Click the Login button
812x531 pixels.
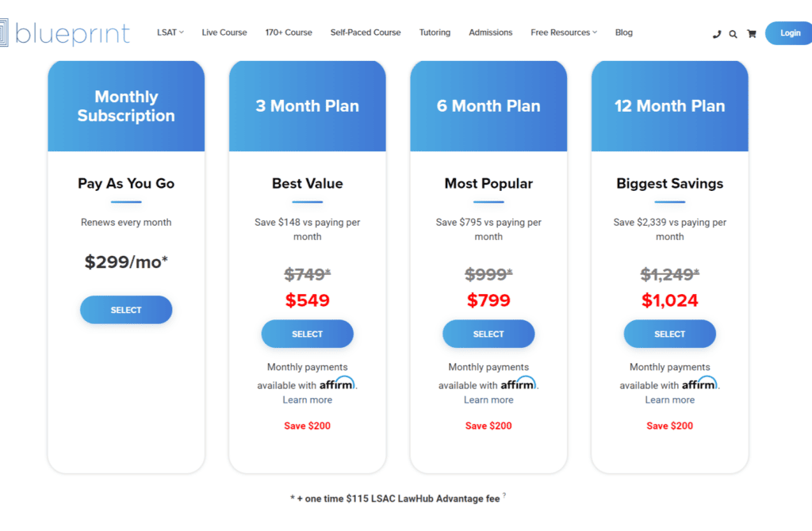(789, 32)
